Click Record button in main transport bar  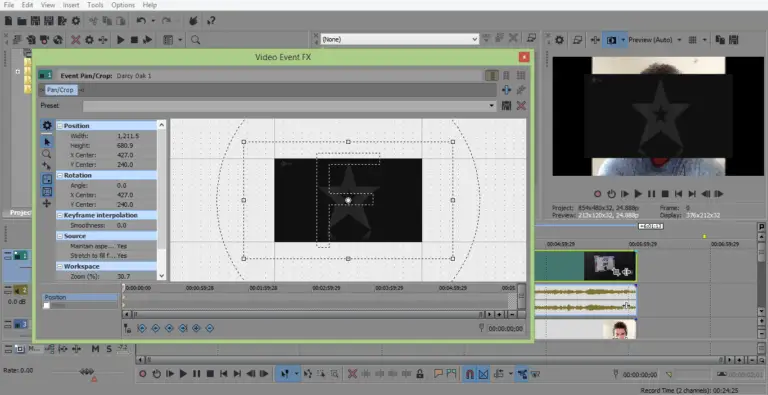coord(143,374)
